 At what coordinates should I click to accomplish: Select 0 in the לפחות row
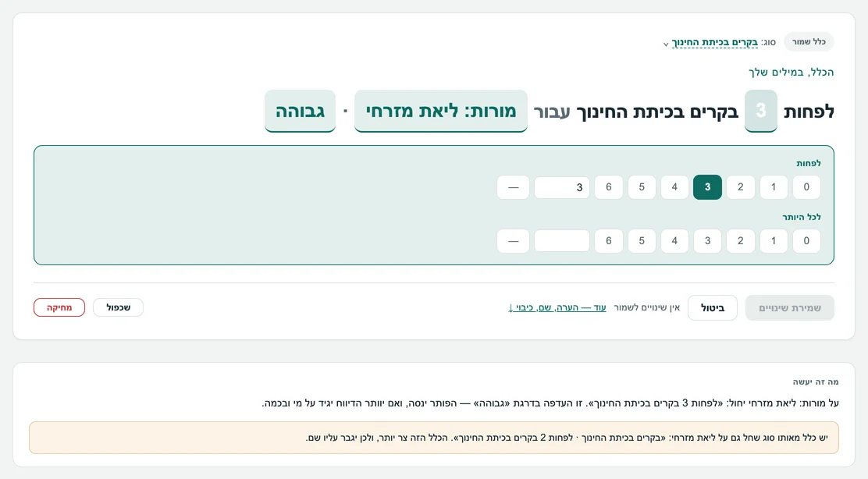coord(806,187)
